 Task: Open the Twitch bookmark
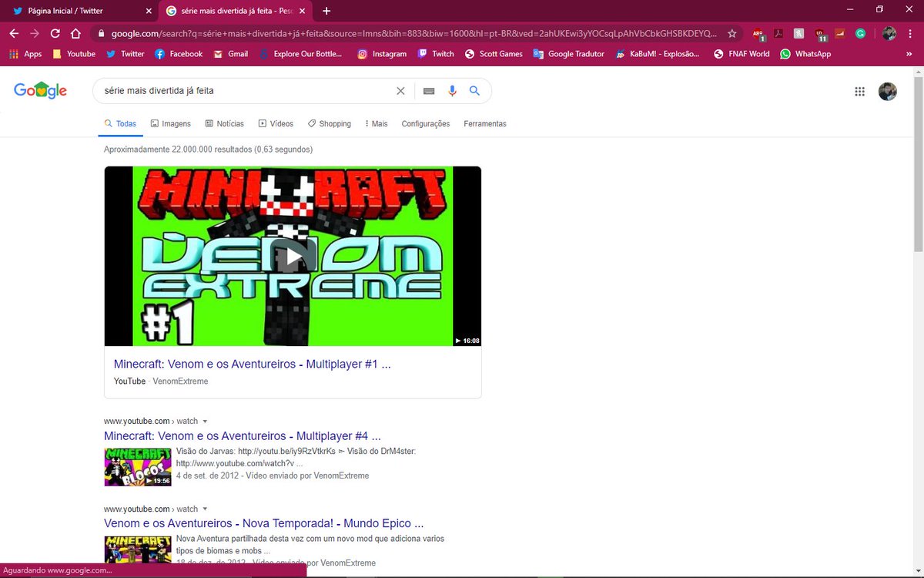coord(436,54)
